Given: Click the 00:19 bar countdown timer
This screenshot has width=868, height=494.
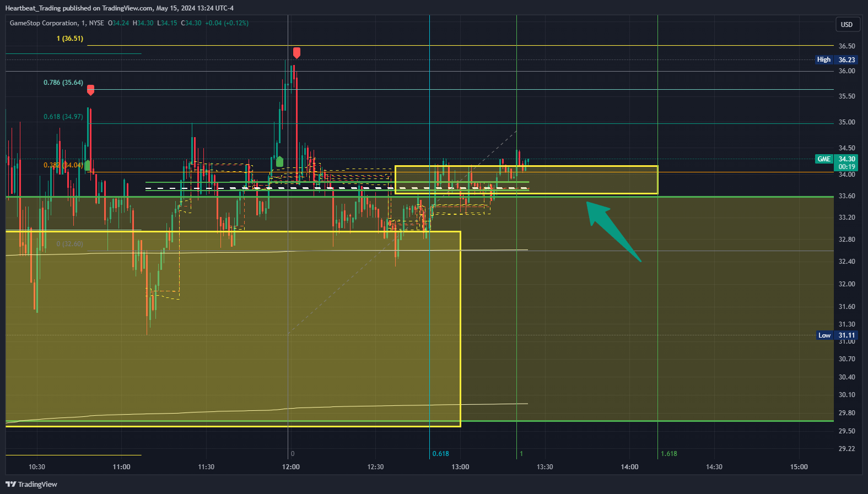Looking at the screenshot, I should 847,167.
